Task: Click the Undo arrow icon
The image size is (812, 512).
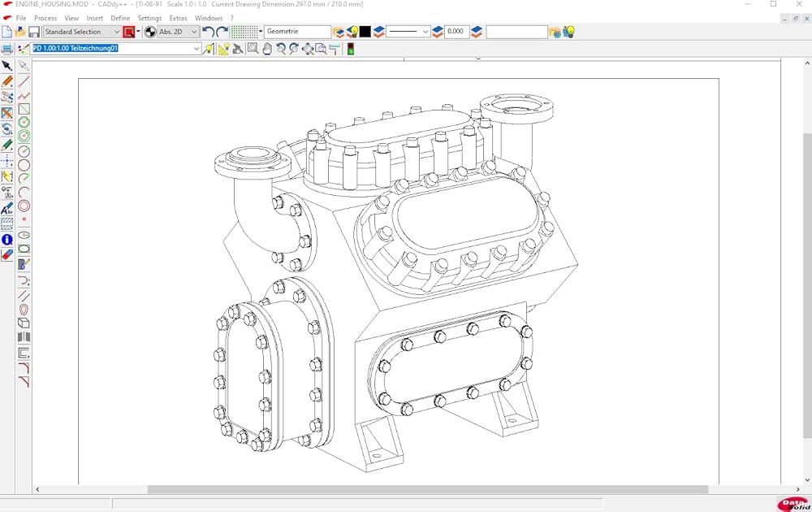Action: [x=208, y=32]
